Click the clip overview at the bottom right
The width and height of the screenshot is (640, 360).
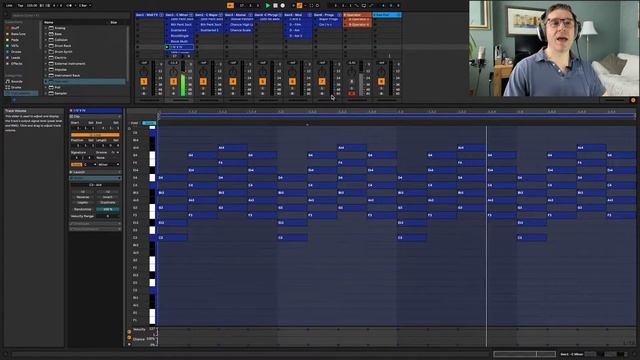(x=524, y=354)
